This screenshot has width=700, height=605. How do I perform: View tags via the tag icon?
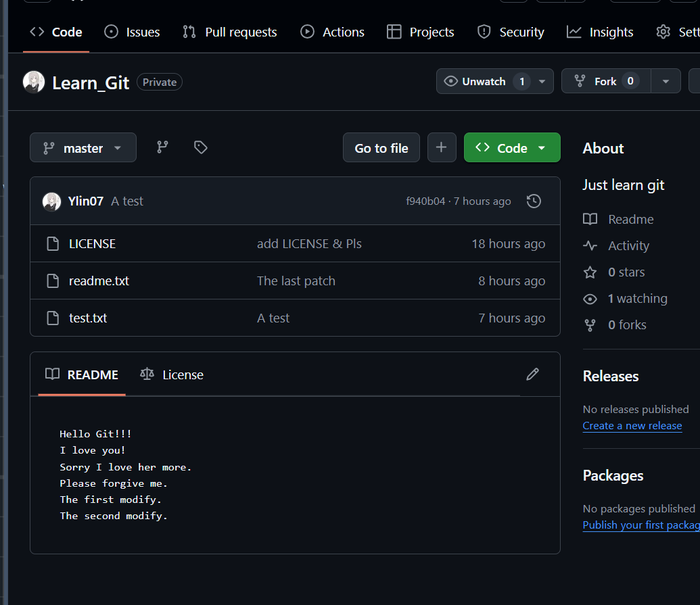pos(200,147)
